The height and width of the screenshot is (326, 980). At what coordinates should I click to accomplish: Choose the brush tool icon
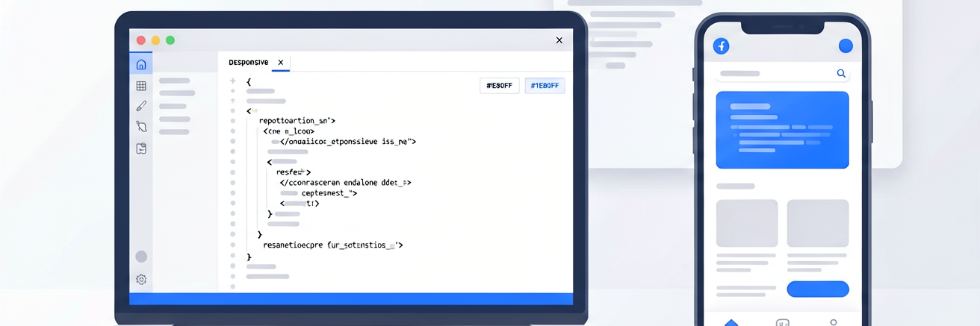tap(141, 107)
